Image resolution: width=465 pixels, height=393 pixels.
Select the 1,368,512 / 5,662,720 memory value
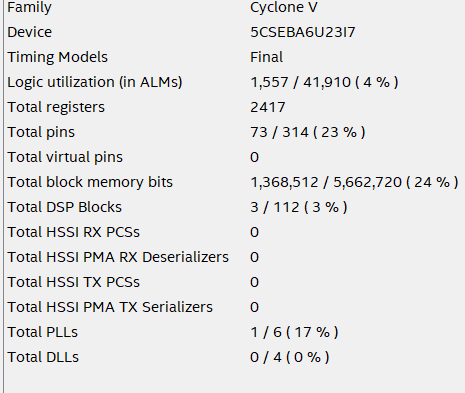click(x=354, y=182)
